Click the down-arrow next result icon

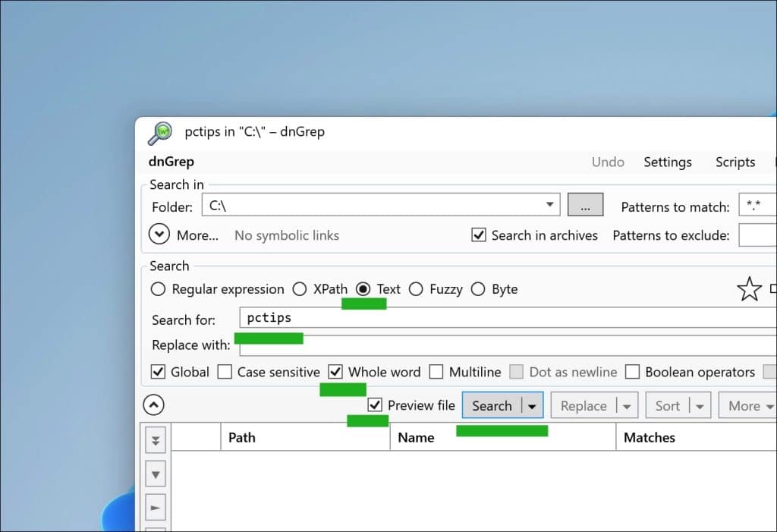pos(156,474)
